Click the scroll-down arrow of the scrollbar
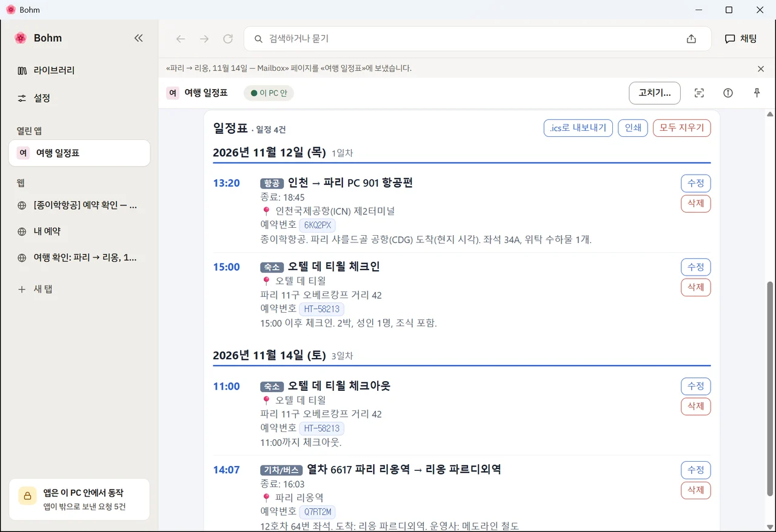The image size is (776, 532). [x=771, y=527]
